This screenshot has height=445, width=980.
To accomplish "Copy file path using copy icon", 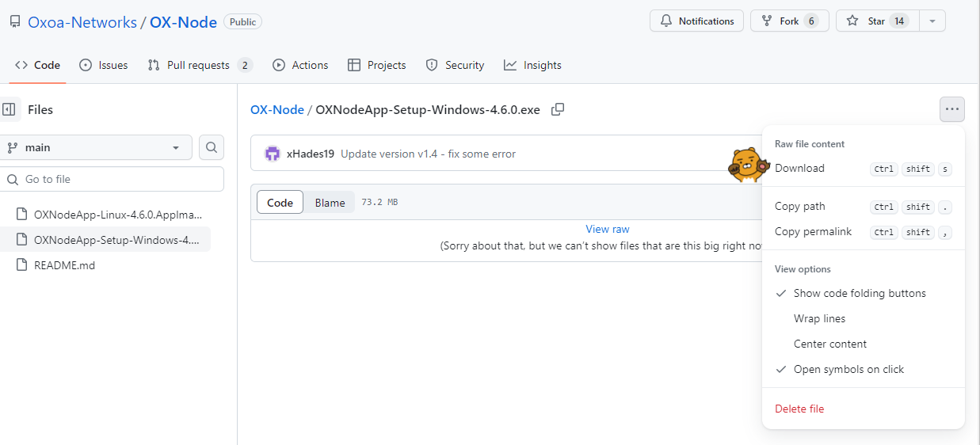I will coord(558,109).
